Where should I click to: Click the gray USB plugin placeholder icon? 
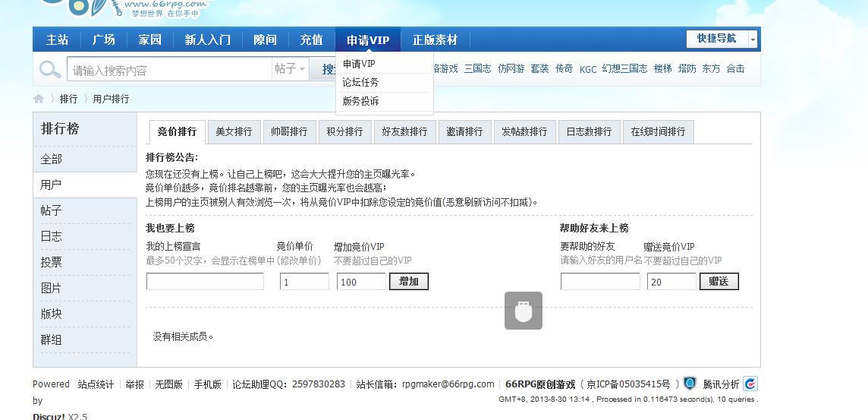point(523,311)
